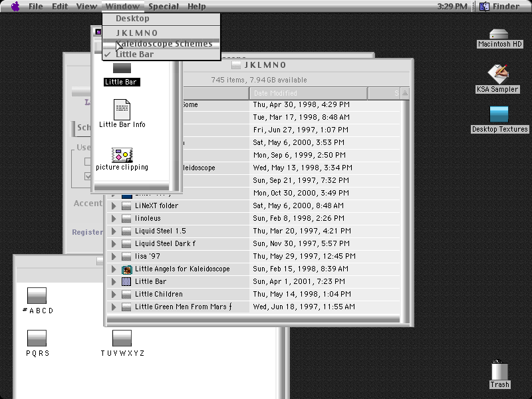Open the Apple menu
Screen dimensions: 532x399
tap(15, 7)
